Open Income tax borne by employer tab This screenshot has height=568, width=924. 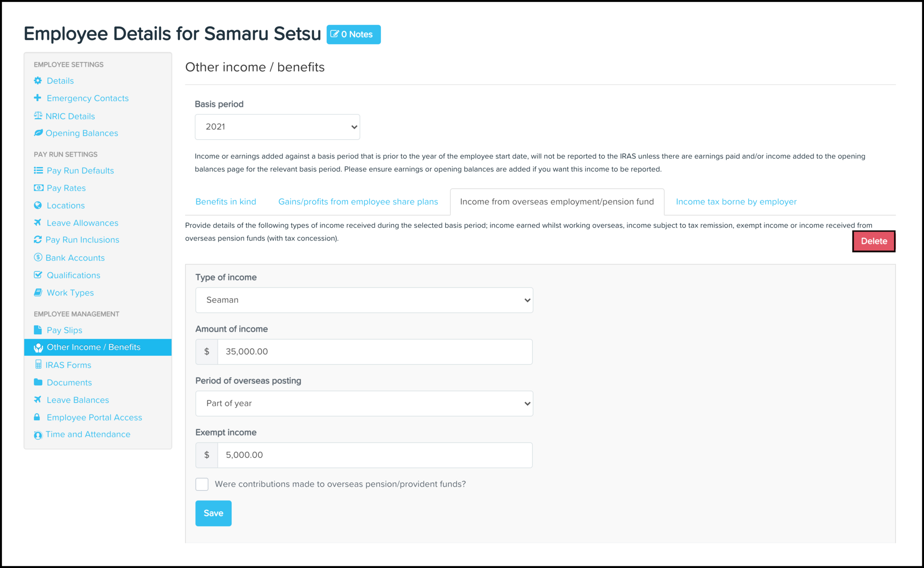[x=736, y=202]
